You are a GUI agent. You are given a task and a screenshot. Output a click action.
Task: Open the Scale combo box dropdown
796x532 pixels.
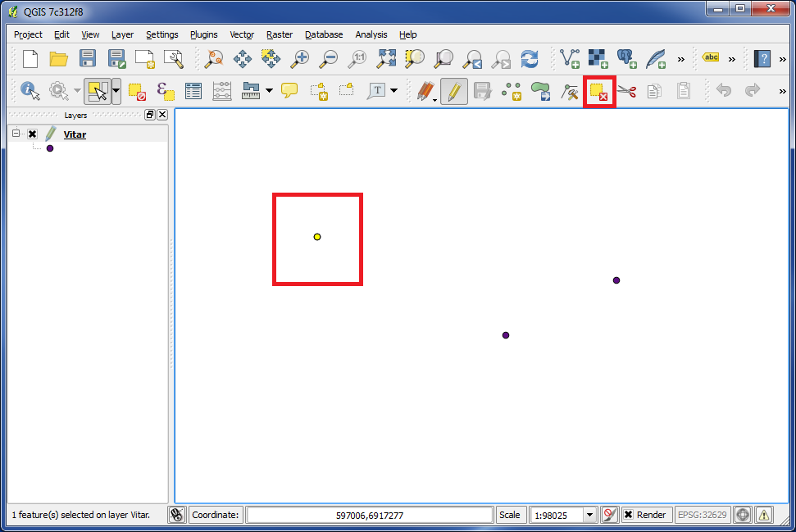coord(589,515)
